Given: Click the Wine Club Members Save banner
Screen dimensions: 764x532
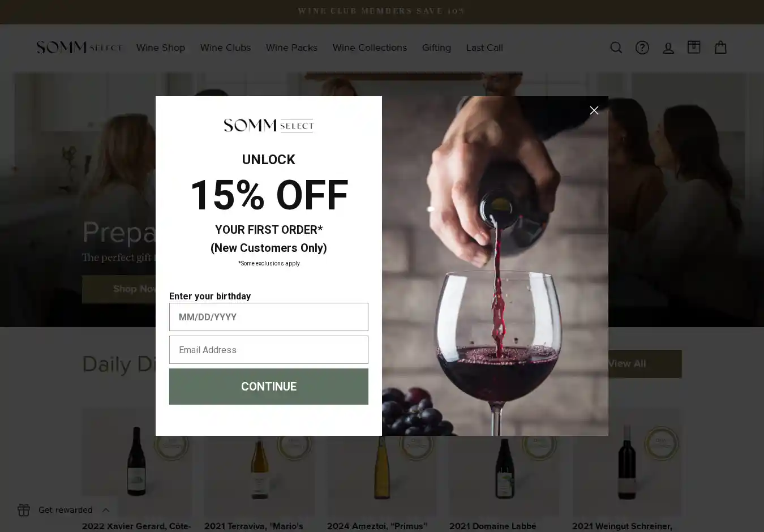Looking at the screenshot, I should pos(381,11).
